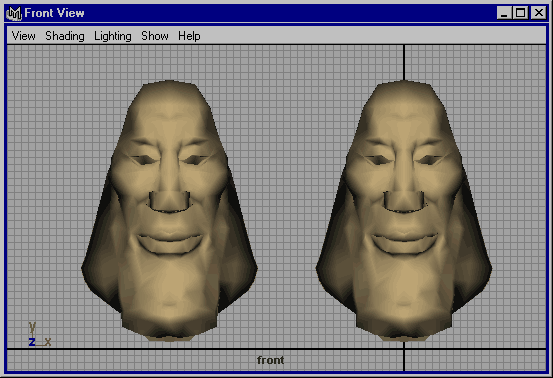Click the left eye of the left head
Screen dimensions: 553x378
point(144,159)
